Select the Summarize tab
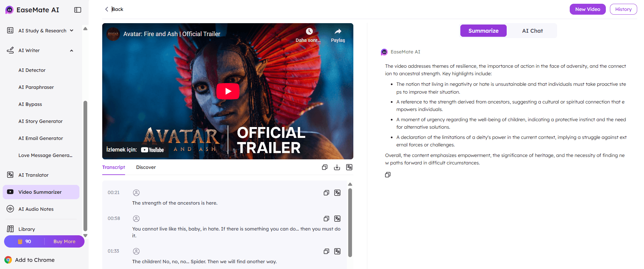This screenshot has width=644, height=269. pyautogui.click(x=483, y=31)
